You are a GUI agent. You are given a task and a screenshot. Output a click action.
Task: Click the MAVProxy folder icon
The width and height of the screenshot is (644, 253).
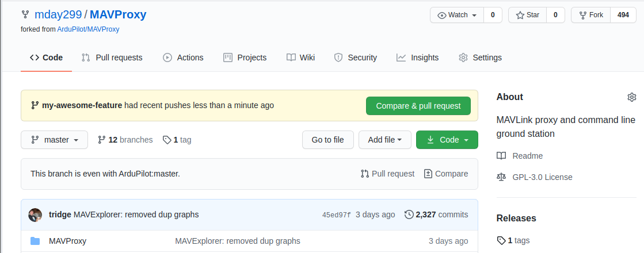(x=35, y=241)
